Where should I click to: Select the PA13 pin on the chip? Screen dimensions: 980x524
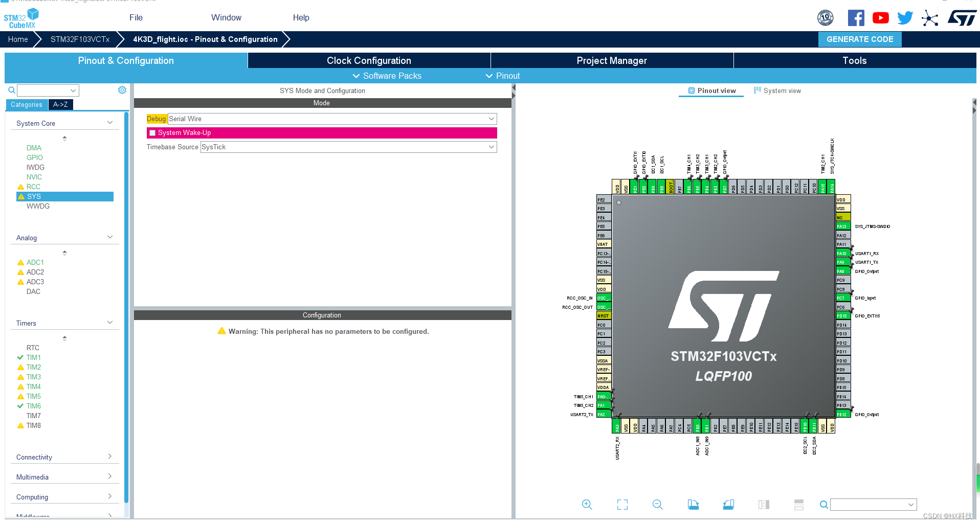point(842,226)
